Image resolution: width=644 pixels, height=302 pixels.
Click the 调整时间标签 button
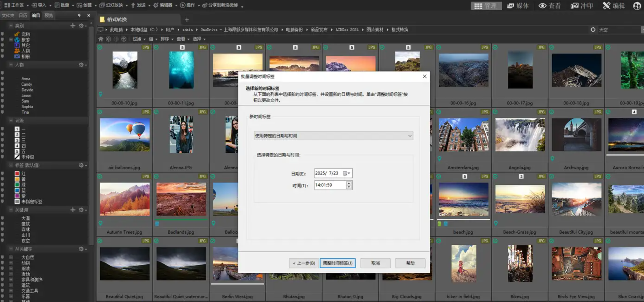(x=337, y=263)
